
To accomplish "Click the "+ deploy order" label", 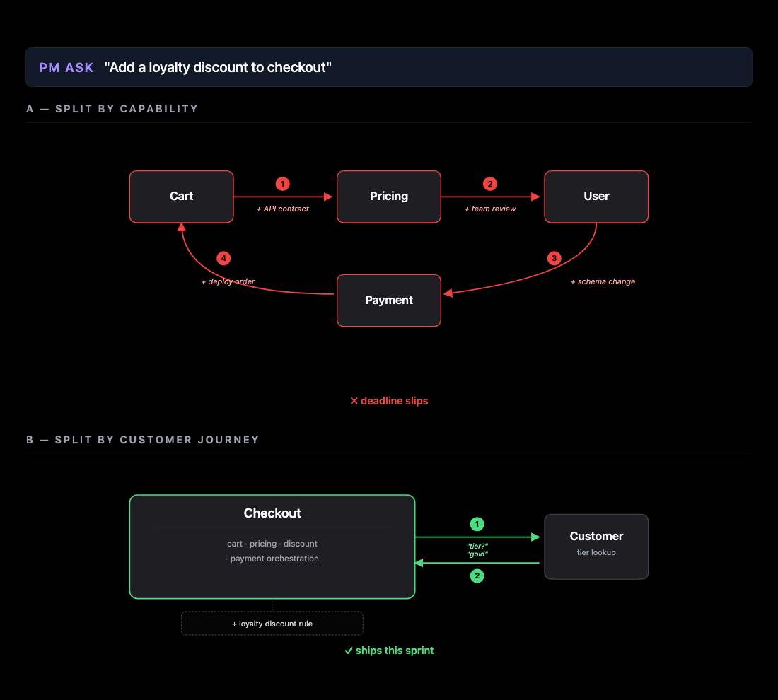I will (x=228, y=281).
